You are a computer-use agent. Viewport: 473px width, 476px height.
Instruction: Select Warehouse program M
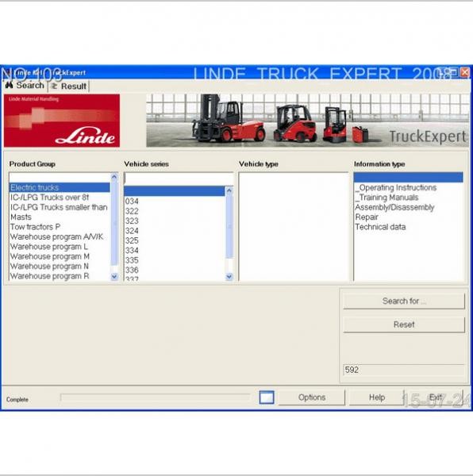pyautogui.click(x=60, y=256)
